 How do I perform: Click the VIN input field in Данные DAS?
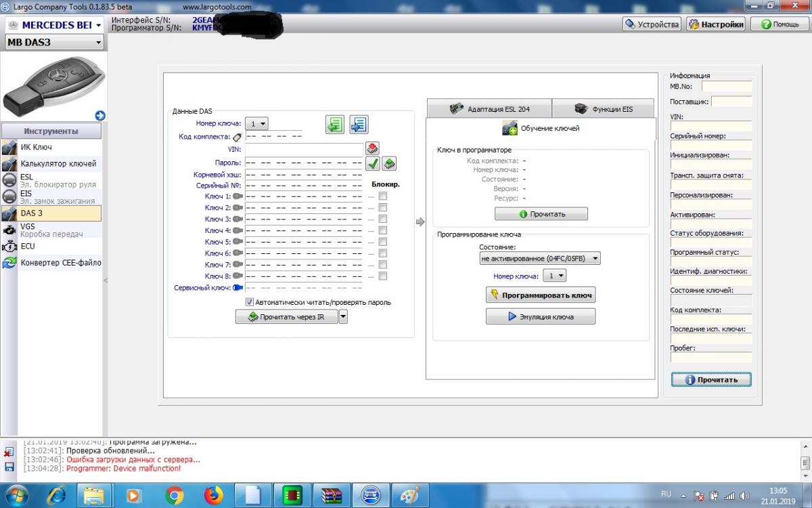(304, 149)
